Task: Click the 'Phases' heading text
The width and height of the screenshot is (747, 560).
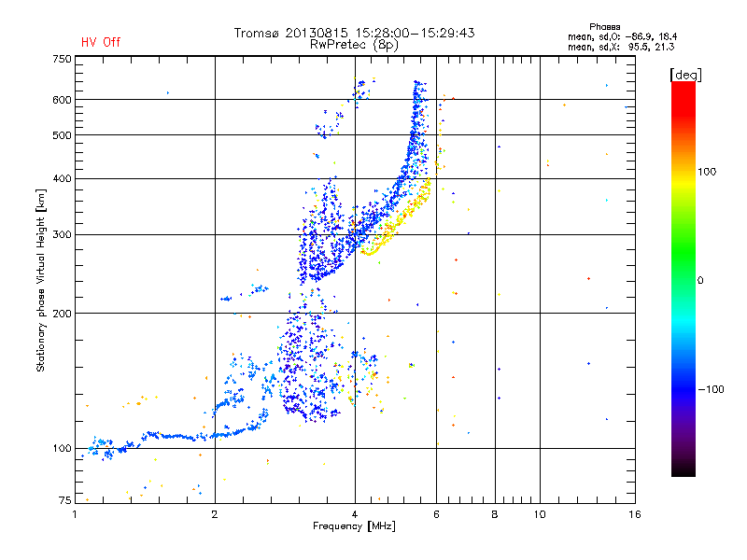Action: coord(604,27)
